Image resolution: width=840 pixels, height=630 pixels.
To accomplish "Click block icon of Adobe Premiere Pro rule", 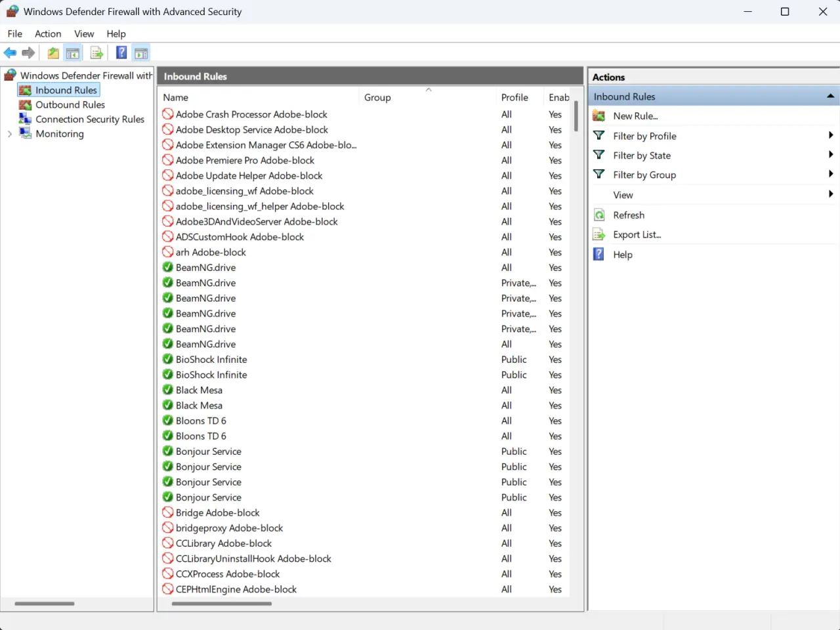I will click(168, 160).
